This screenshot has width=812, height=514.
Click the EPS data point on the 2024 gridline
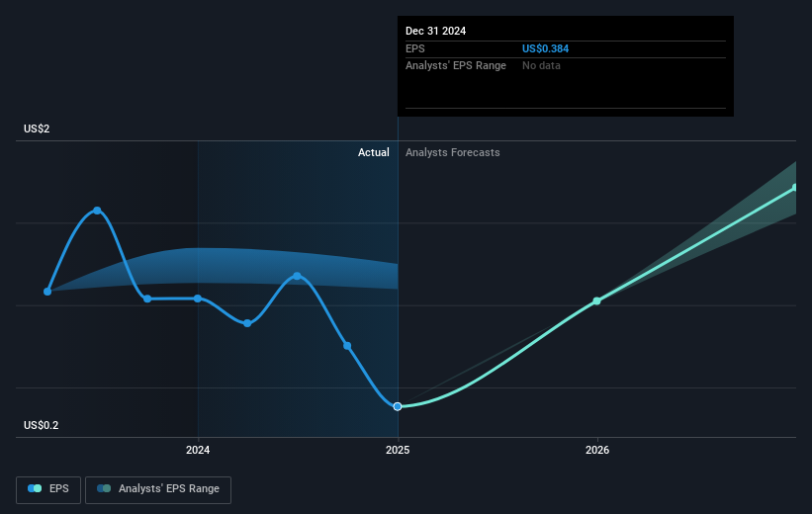(x=198, y=299)
